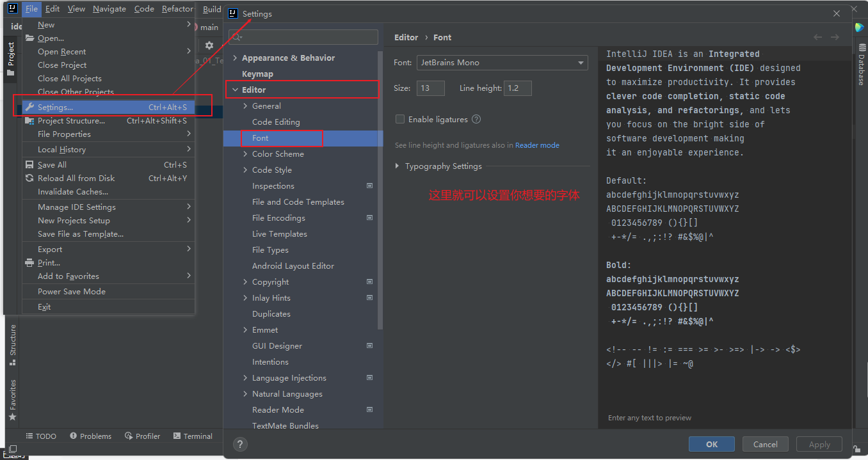Open Manage IDE Settings submenu
This screenshot has height=460, width=868.
point(109,207)
